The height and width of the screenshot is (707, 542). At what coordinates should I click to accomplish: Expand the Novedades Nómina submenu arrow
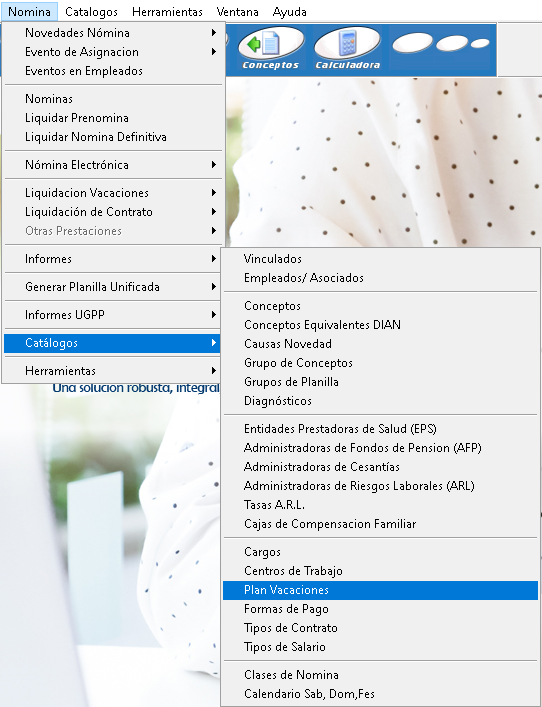pyautogui.click(x=214, y=33)
